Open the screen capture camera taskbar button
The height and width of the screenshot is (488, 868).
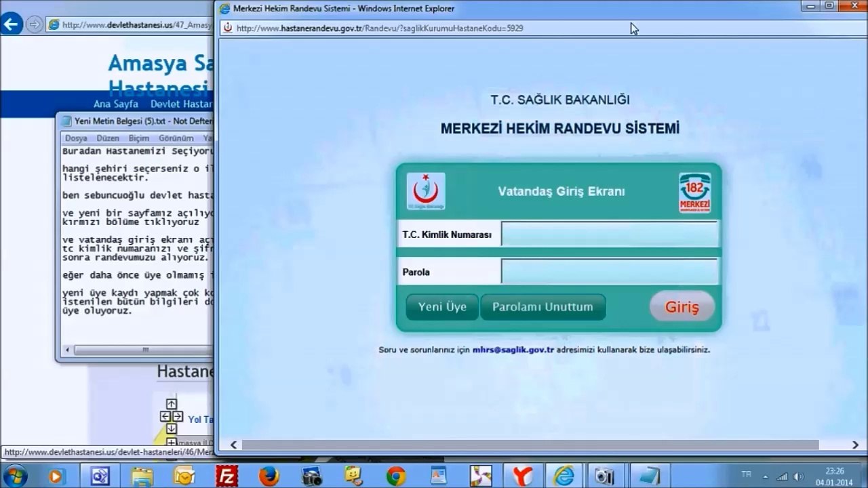pyautogui.click(x=605, y=476)
